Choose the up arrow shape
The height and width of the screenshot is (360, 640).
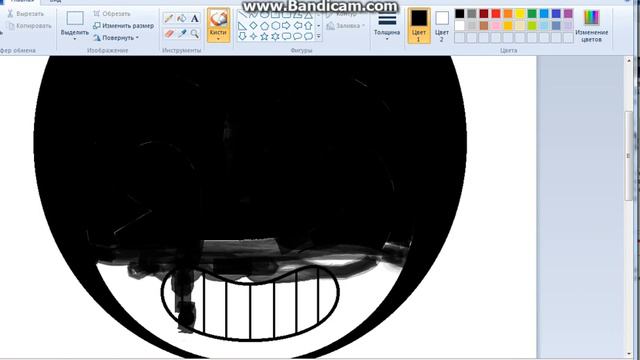[309, 26]
